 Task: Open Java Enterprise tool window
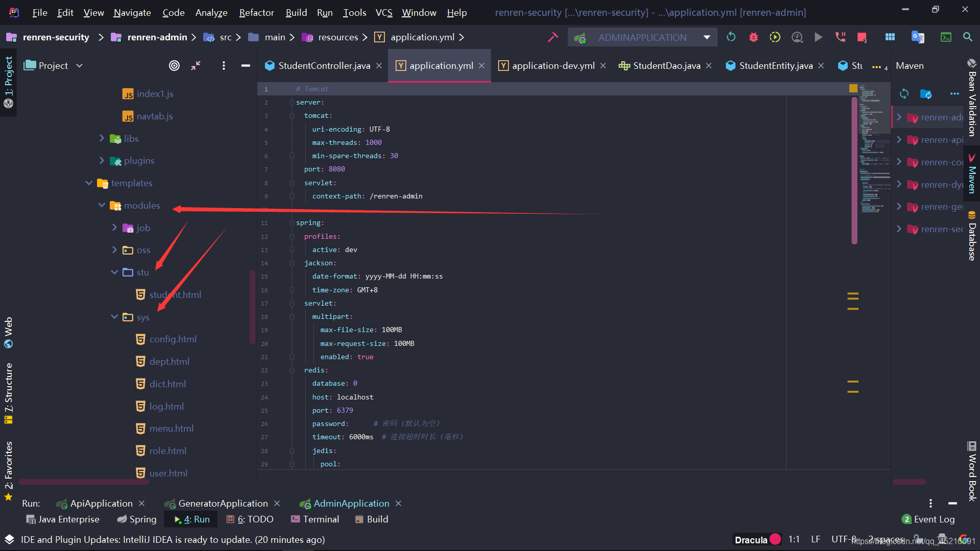click(x=63, y=519)
